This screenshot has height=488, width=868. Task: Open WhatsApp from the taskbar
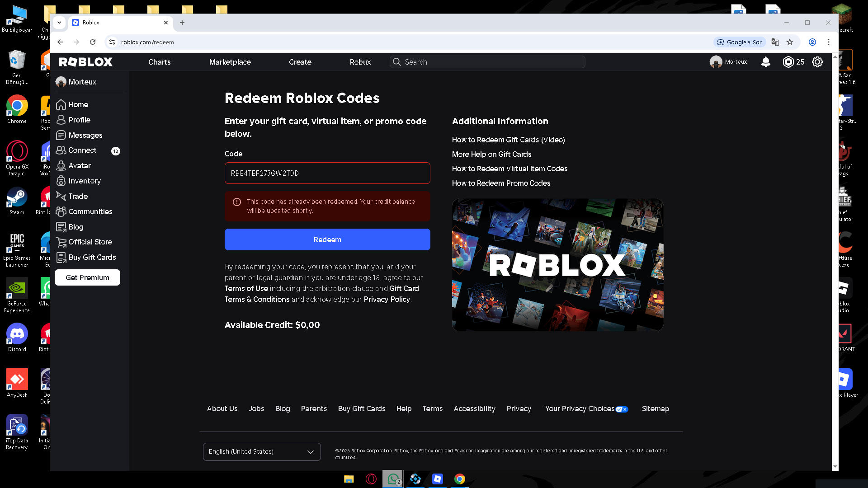(393, 479)
